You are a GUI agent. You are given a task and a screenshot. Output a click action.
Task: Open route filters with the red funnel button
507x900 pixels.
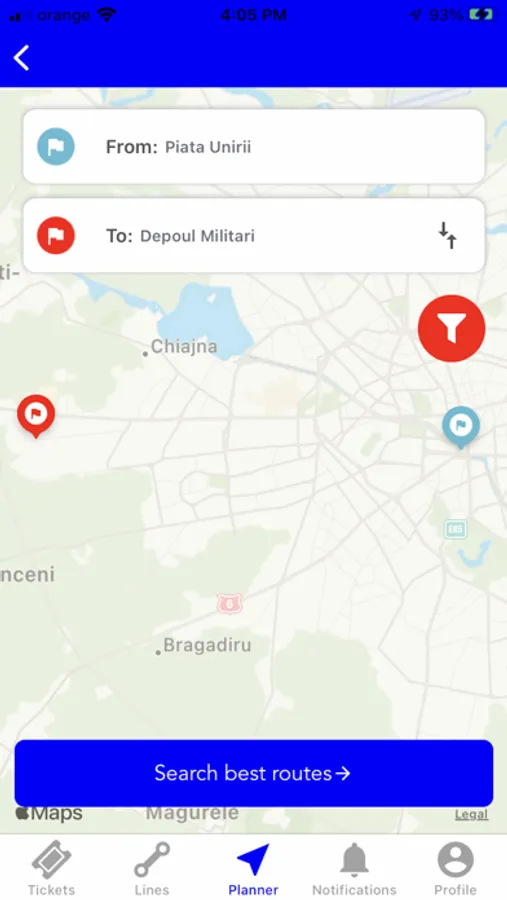pyautogui.click(x=451, y=328)
